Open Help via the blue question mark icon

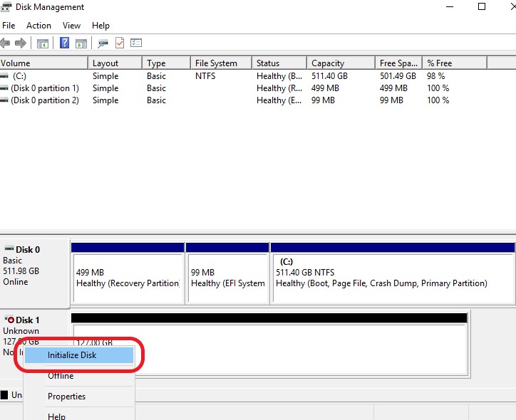65,43
